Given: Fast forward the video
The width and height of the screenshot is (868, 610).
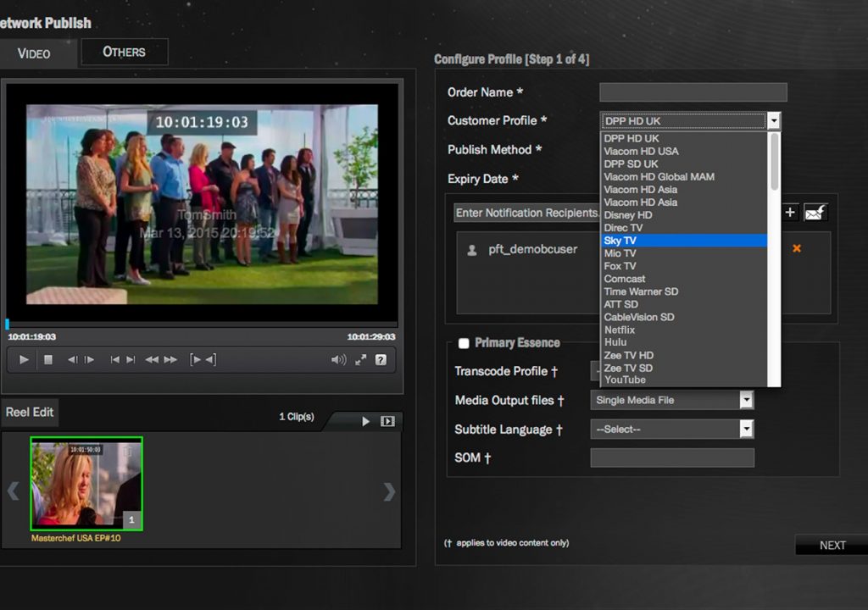Looking at the screenshot, I should tap(171, 360).
